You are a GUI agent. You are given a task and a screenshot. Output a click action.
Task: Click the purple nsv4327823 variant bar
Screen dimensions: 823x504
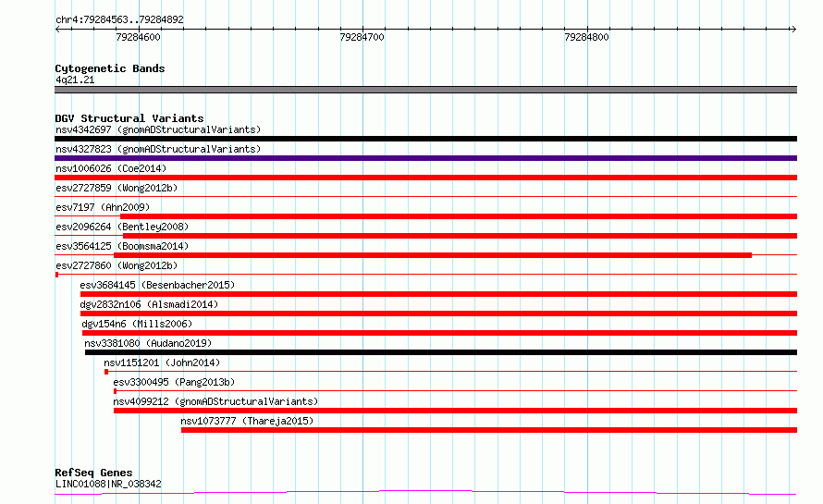425,158
